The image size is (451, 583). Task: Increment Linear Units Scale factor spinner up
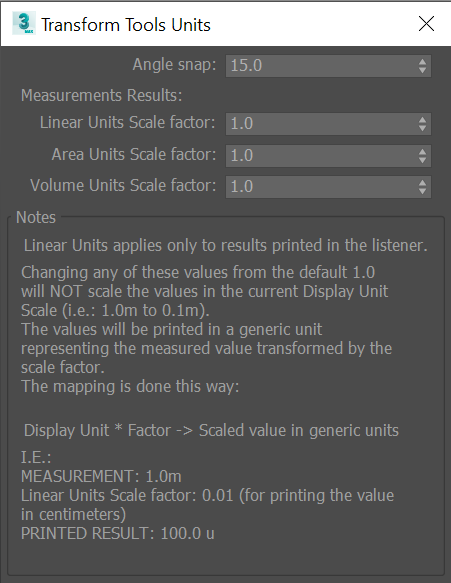tap(422, 120)
